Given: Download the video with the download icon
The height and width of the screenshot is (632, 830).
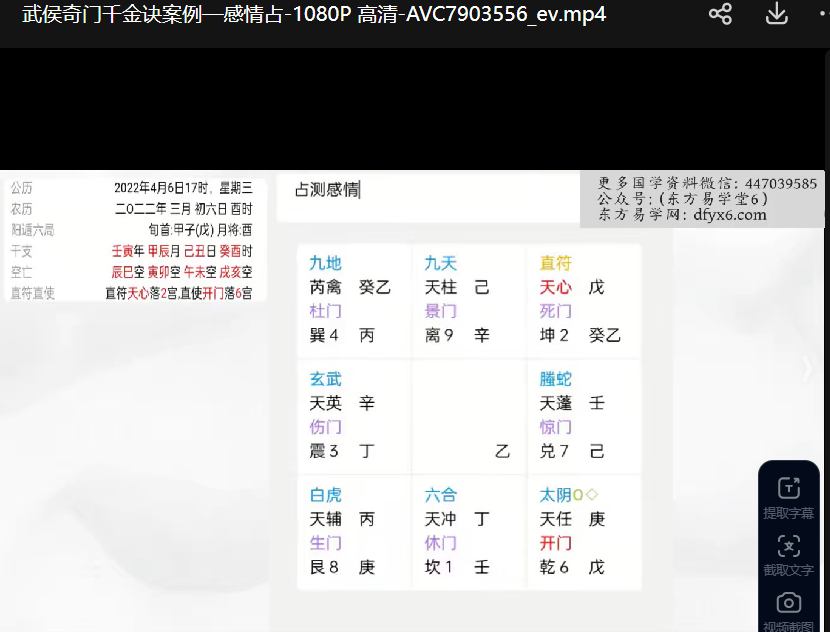Looking at the screenshot, I should 776,14.
